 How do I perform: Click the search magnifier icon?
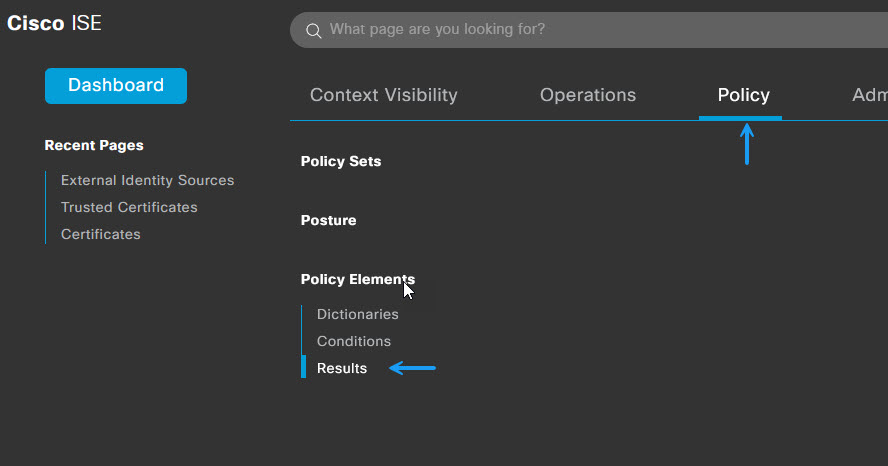point(314,31)
